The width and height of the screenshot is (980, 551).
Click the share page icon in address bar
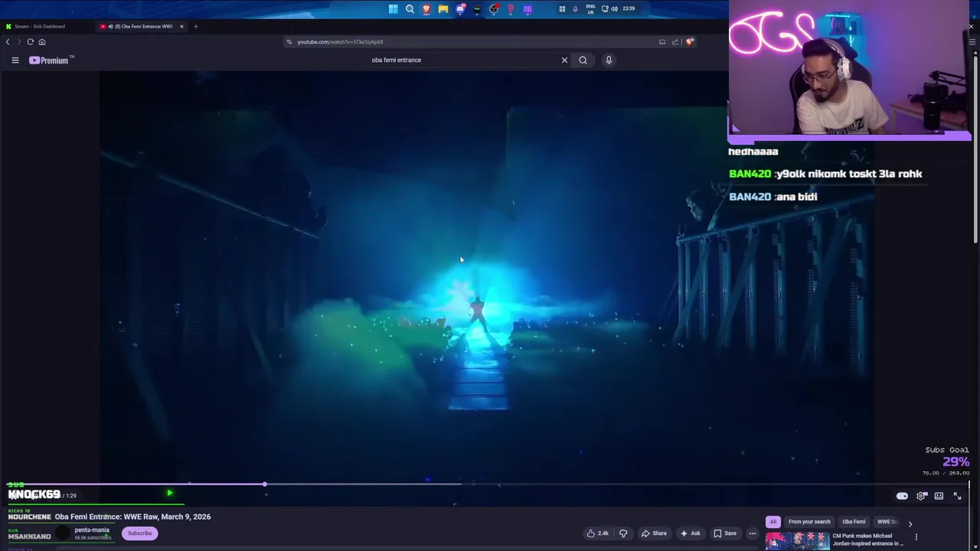click(675, 42)
